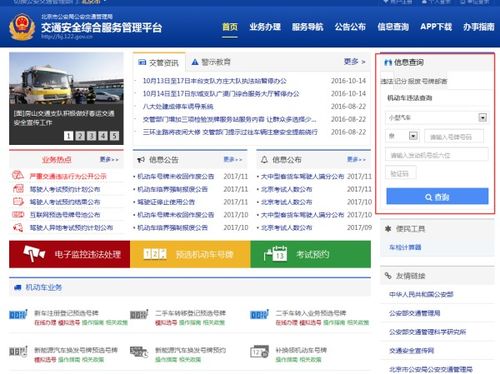The image size is (500, 374).
Task: Click the 更多 link in news panel
Action: point(354,62)
